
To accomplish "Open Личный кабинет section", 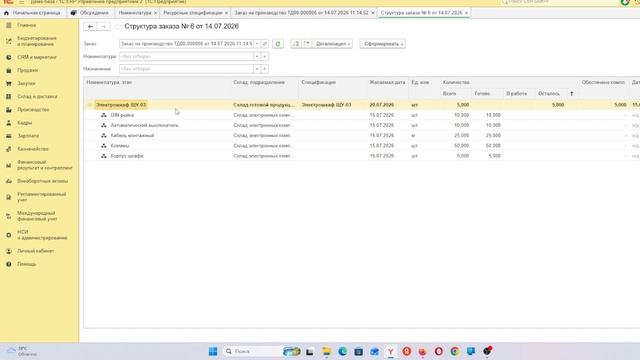I will pyautogui.click(x=36, y=251).
